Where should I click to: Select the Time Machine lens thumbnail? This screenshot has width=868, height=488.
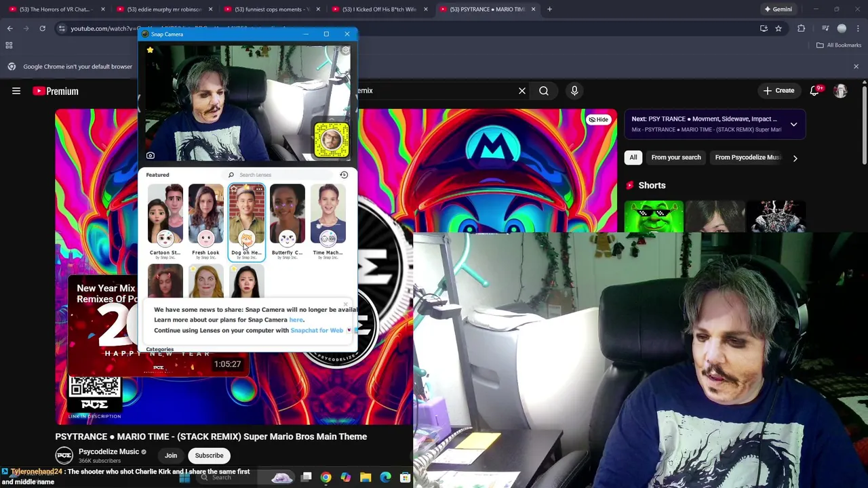pos(328,214)
